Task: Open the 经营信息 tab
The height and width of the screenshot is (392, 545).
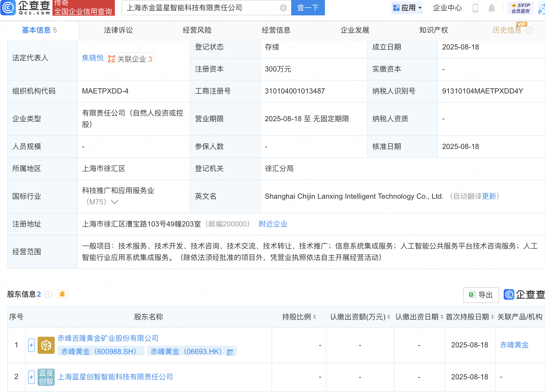Action: pos(276,30)
